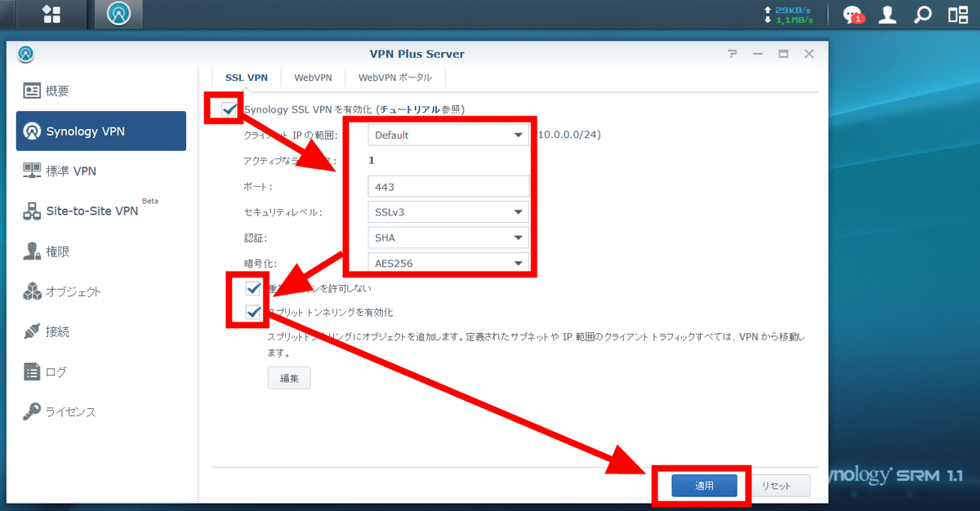
Task: Expand the SSLv3 security level dropdown
Action: click(448, 212)
